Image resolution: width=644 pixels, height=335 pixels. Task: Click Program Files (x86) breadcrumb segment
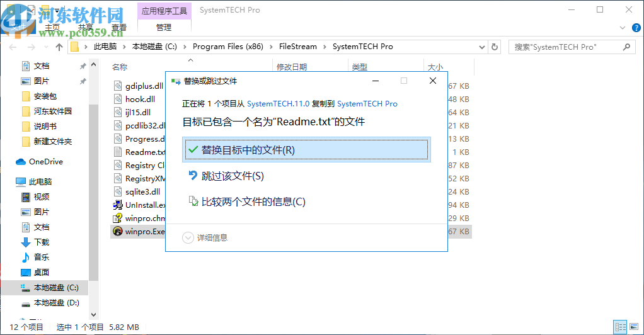[228, 47]
